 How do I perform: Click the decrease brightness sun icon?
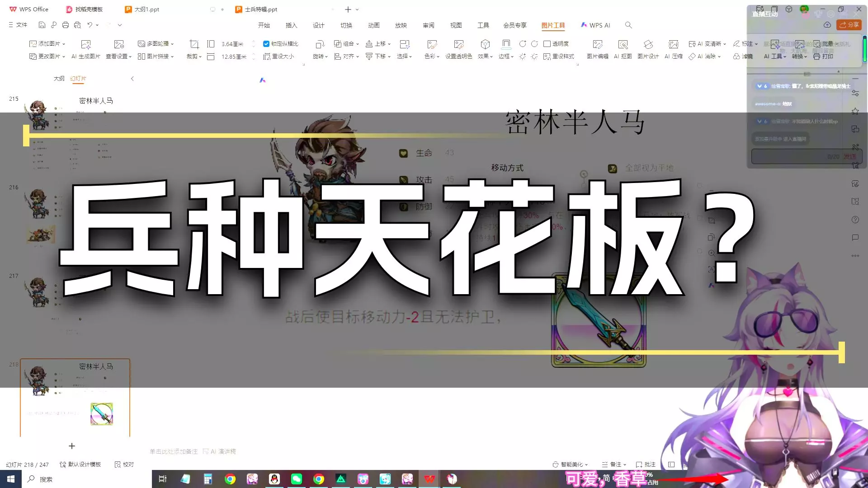[x=534, y=56]
